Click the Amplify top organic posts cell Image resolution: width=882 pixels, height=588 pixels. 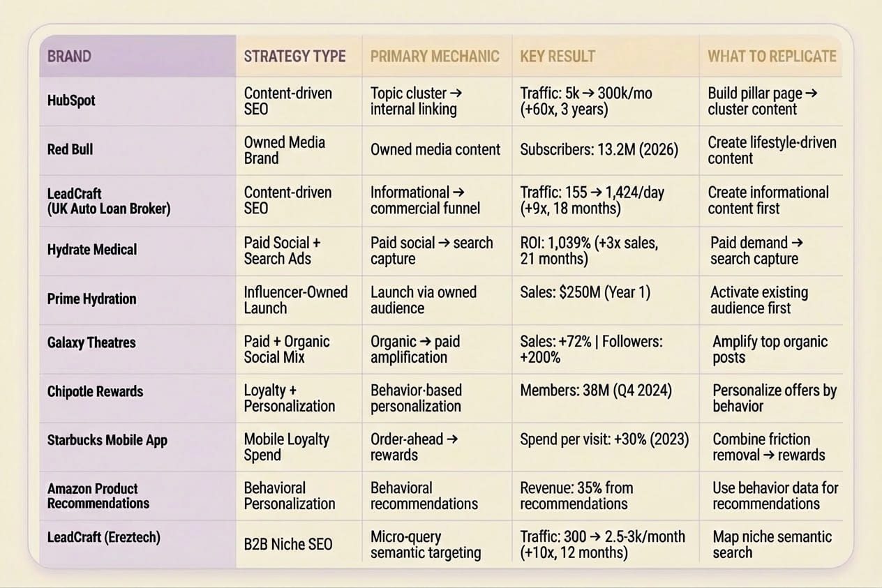pyautogui.click(x=770, y=349)
